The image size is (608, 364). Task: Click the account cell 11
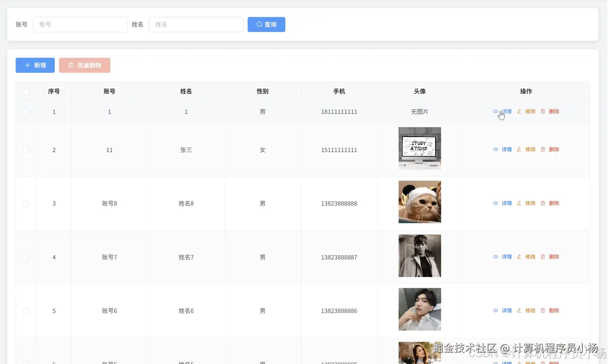click(110, 150)
